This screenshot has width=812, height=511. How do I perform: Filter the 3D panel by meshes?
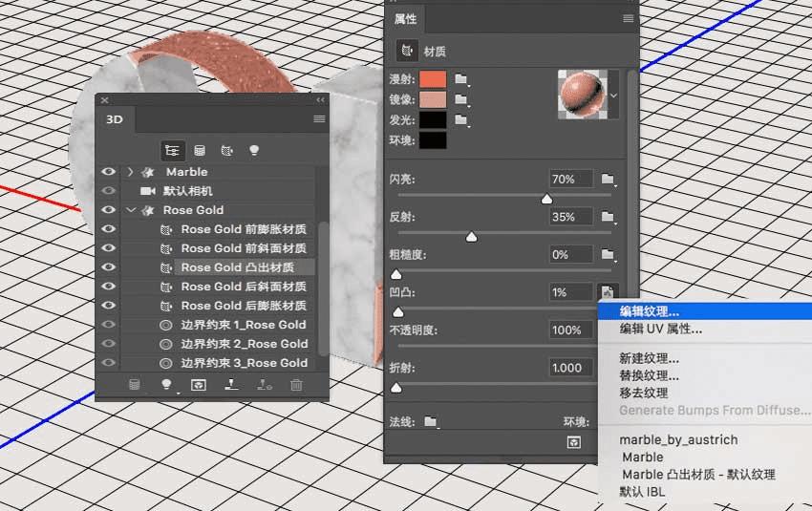(x=200, y=150)
